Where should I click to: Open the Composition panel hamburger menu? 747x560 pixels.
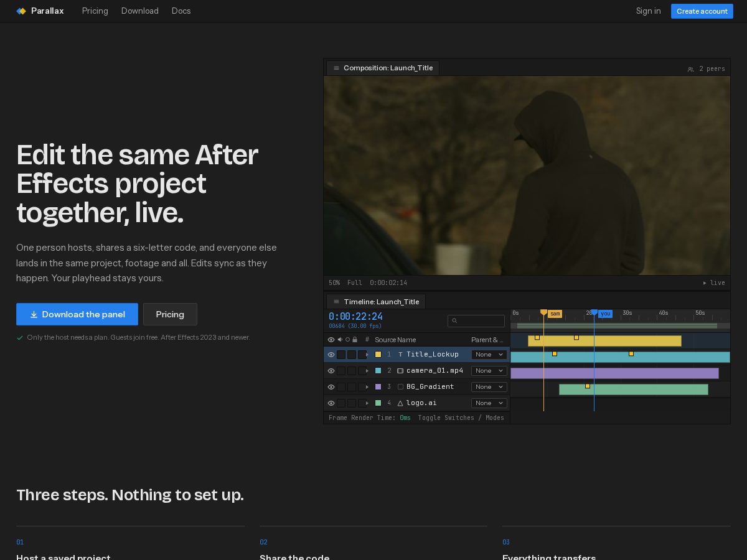tap(337, 68)
